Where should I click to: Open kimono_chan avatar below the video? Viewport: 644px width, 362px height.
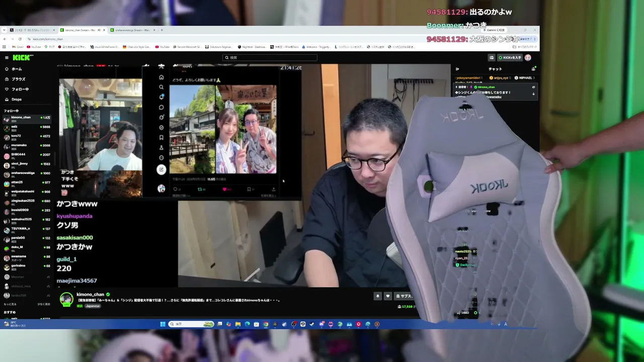[66, 299]
